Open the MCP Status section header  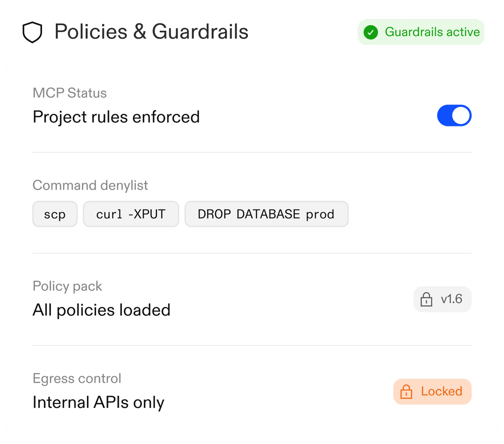click(70, 93)
